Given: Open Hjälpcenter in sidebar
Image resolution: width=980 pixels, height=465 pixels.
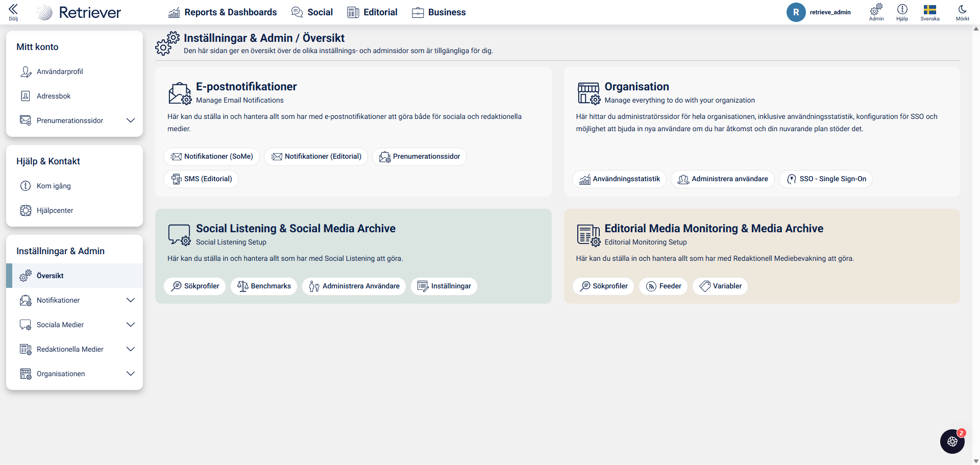Looking at the screenshot, I should [55, 210].
